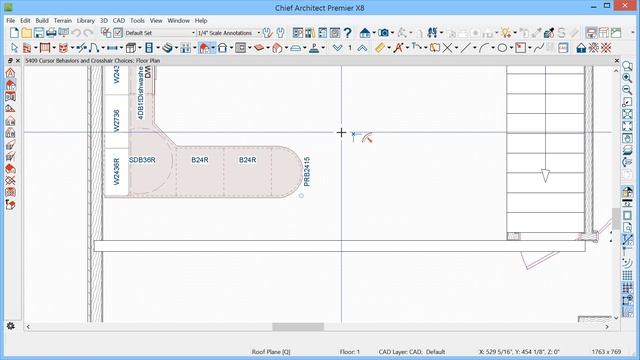Image resolution: width=640 pixels, height=360 pixels.
Task: Expand the Cabinet tool dropdown arrow
Action: (x=140, y=48)
